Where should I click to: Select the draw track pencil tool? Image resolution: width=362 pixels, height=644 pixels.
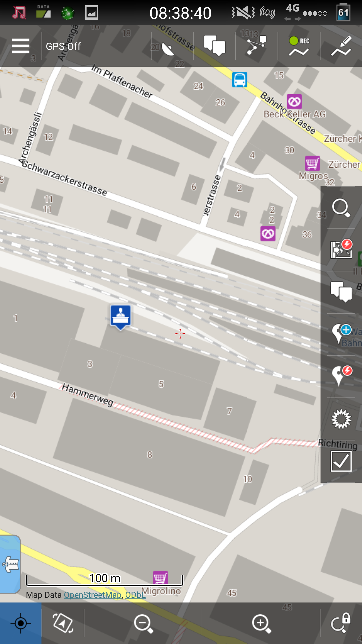(x=341, y=46)
